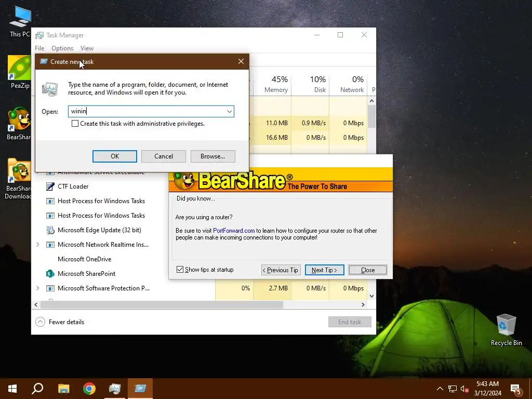Uncheck Show tips at startup
Viewport: 532px width, 399px height.
180,270
